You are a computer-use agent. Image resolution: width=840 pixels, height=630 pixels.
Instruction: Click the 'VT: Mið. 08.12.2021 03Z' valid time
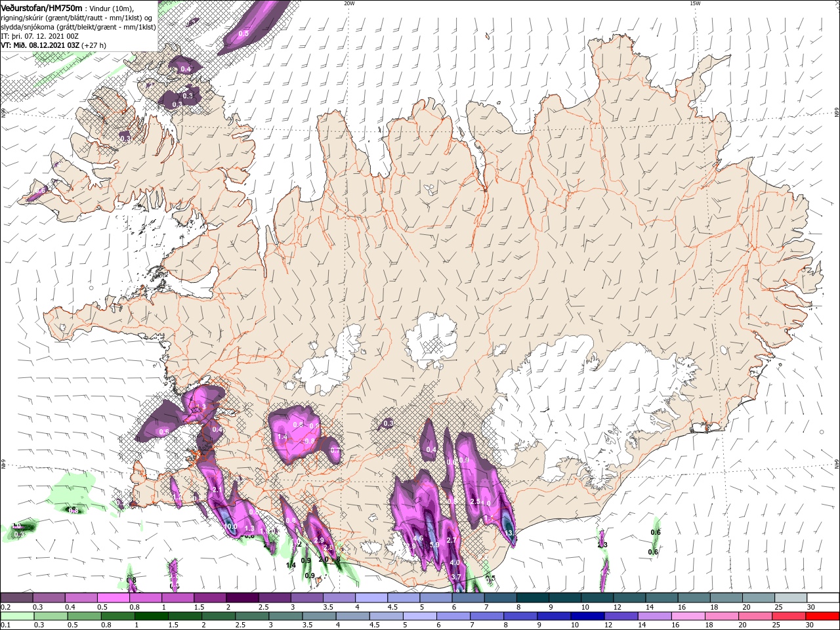41,45
